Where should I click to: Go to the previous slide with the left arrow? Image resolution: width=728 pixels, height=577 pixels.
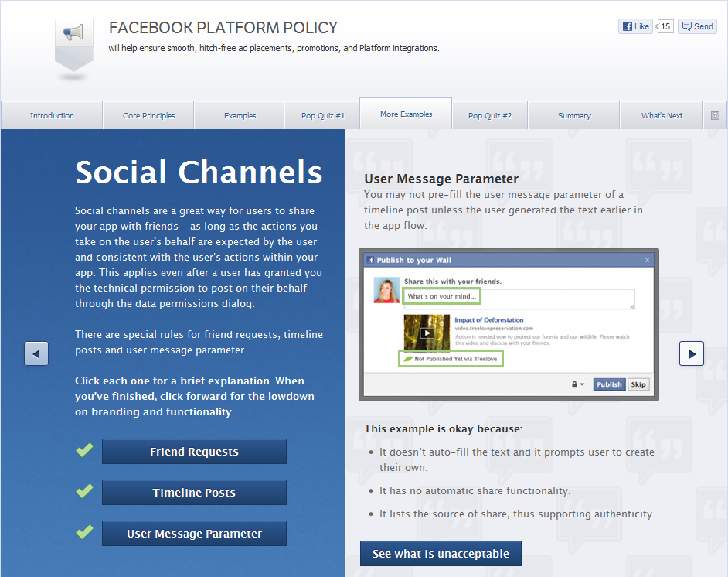click(x=36, y=353)
